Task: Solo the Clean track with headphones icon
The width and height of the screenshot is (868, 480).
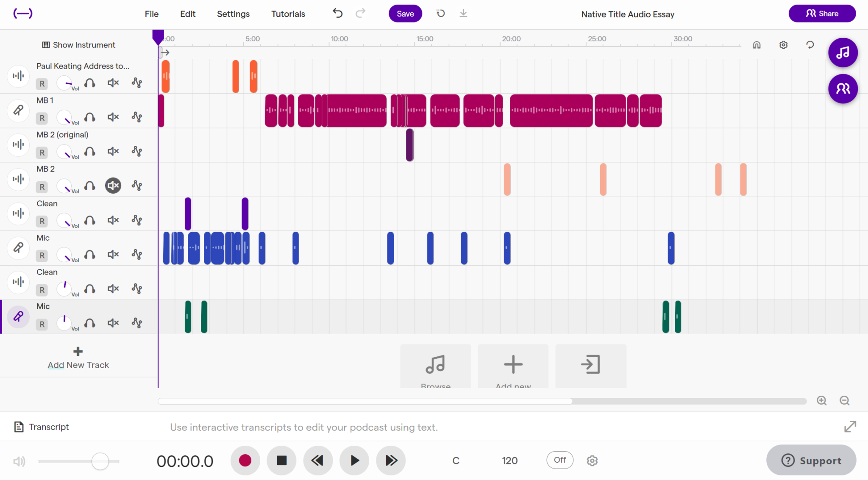Action: [89, 220]
